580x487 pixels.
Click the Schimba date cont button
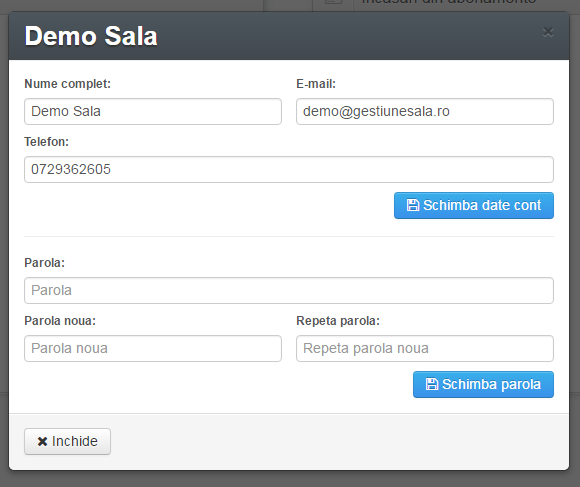pos(474,205)
